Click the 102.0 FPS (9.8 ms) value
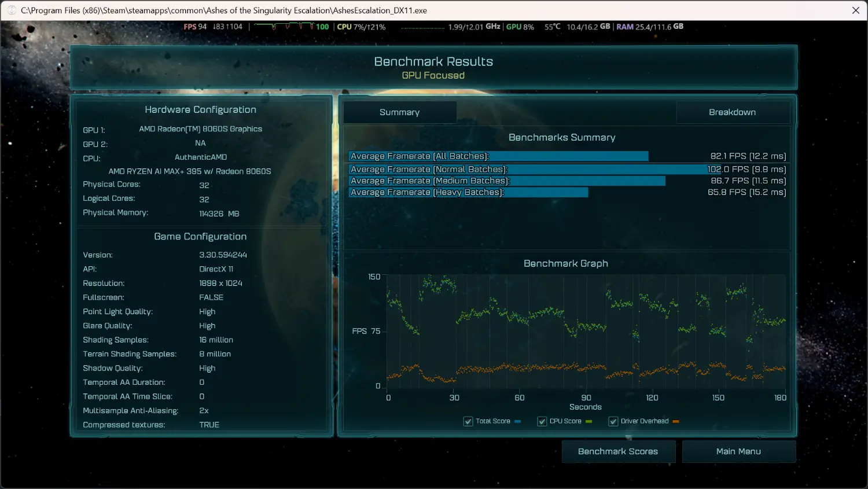 (x=747, y=170)
